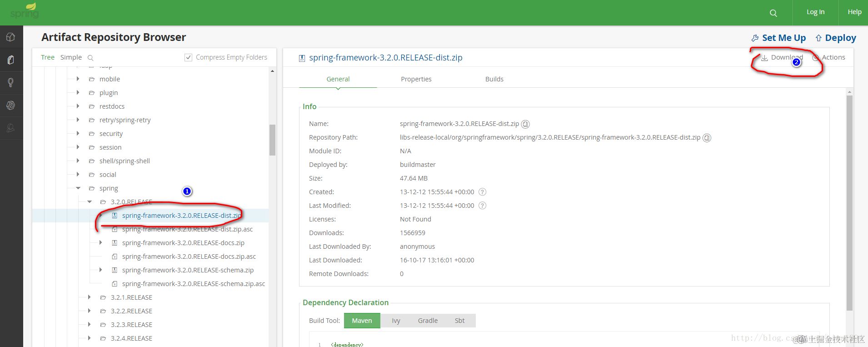868x347 pixels.
Task: Switch to Tree view
Action: [48, 57]
